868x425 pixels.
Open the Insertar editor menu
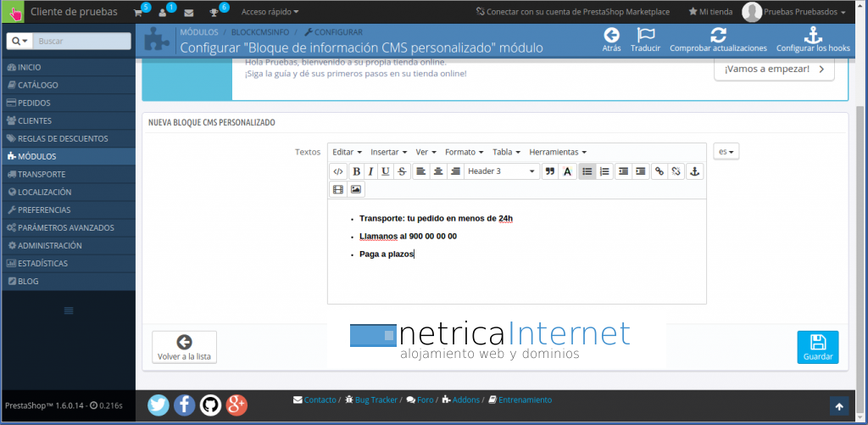click(388, 152)
